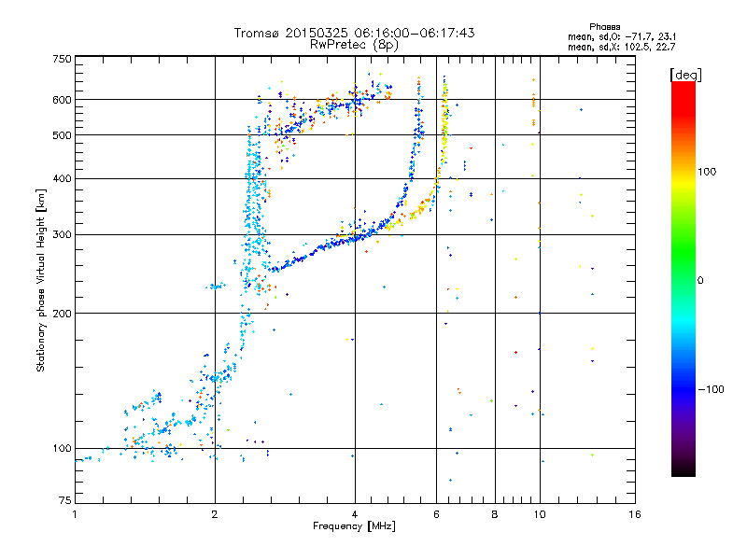Click the colorbar tick label '0'
This screenshot has width=747, height=560.
(x=700, y=280)
